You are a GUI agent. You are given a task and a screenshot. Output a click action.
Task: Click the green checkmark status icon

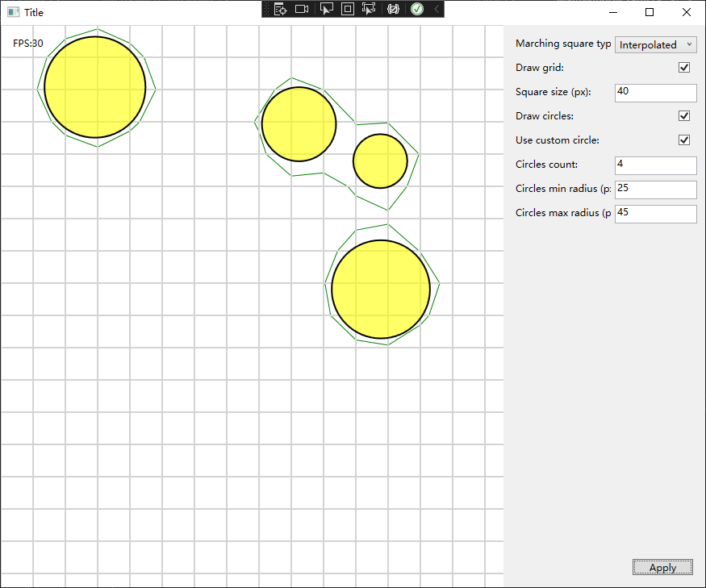[416, 9]
